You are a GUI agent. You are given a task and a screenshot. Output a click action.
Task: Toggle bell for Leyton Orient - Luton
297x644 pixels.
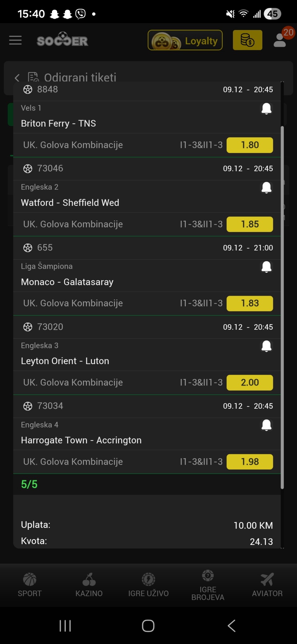(266, 346)
